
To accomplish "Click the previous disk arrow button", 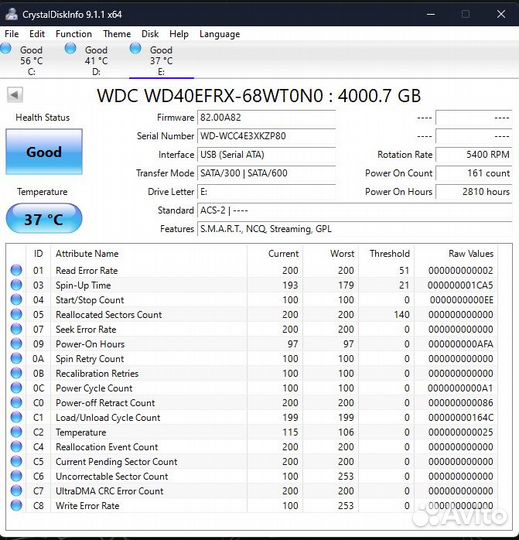I will (x=15, y=94).
